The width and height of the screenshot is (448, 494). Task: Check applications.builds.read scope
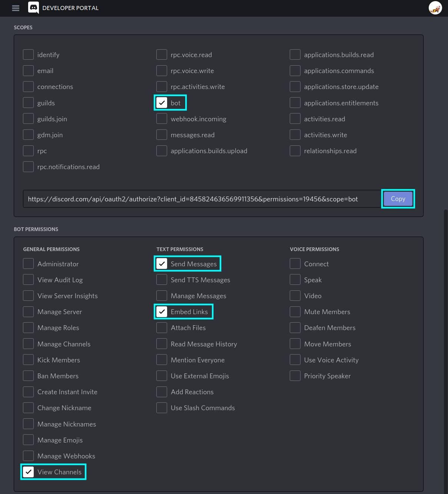[x=295, y=55]
